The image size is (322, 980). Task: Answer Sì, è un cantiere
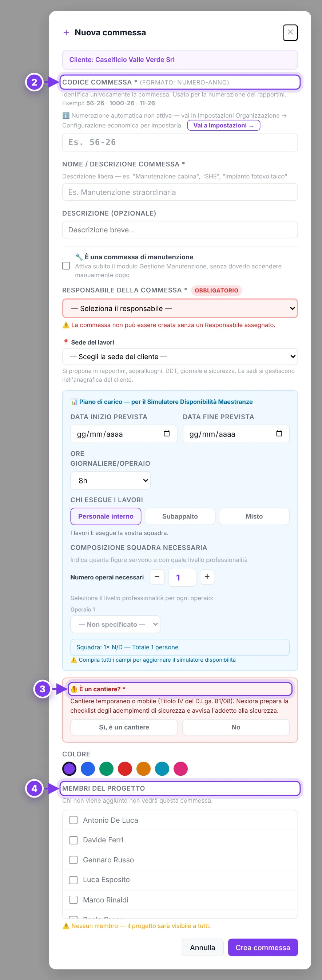[x=124, y=727]
